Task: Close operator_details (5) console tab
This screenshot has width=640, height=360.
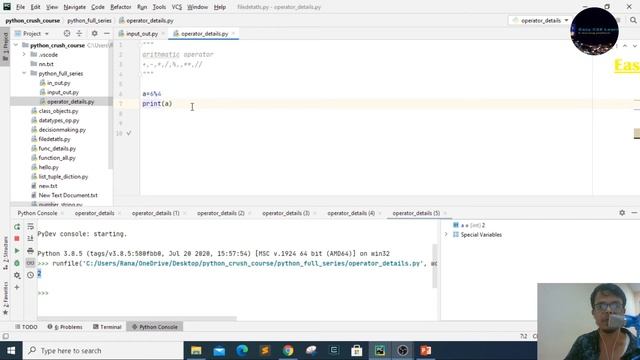Action: point(445,213)
